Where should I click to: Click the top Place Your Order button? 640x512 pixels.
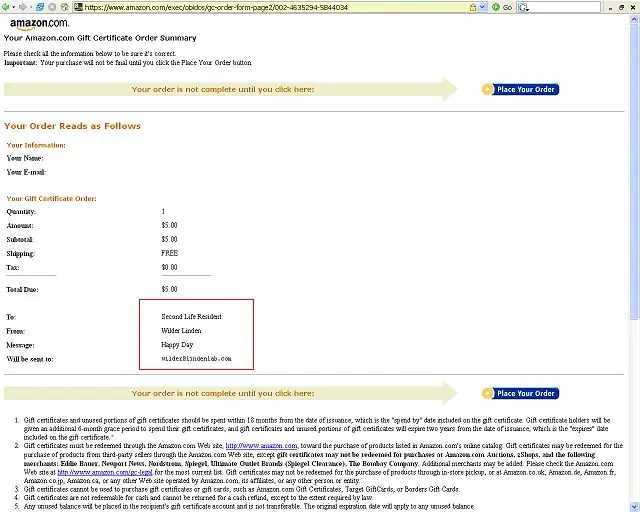click(520, 89)
